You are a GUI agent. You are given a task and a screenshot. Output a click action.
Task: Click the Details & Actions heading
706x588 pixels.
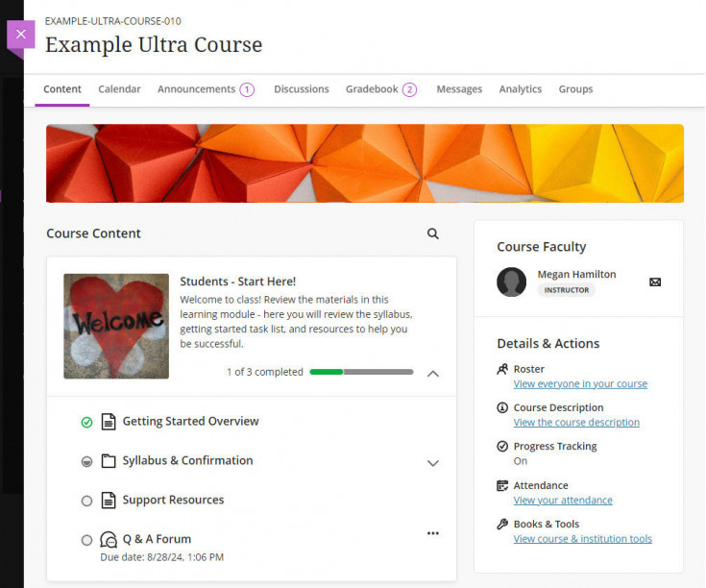tap(548, 344)
